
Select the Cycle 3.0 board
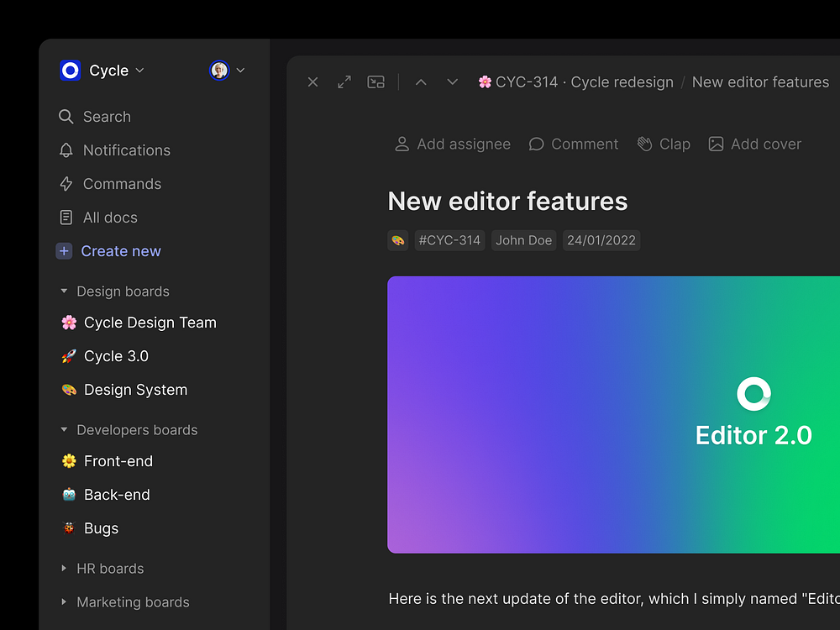[116, 356]
